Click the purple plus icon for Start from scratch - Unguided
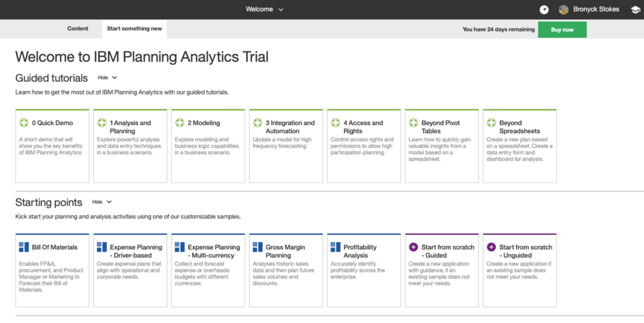This screenshot has width=644, height=323. click(x=491, y=247)
